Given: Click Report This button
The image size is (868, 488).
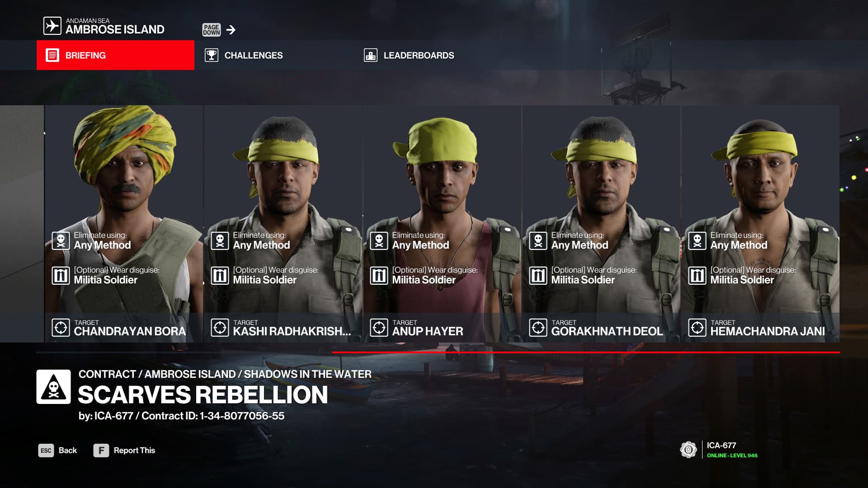Looking at the screenshot, I should tap(124, 450).
